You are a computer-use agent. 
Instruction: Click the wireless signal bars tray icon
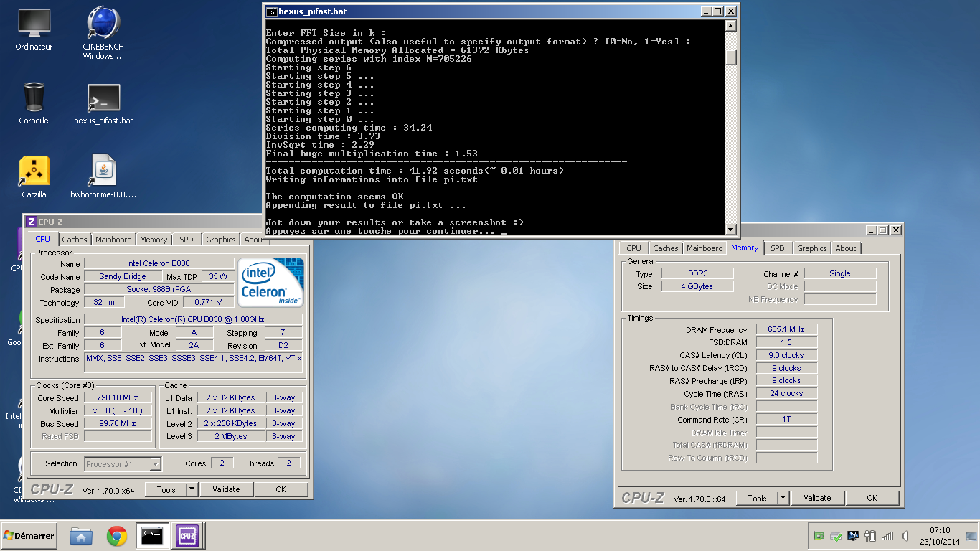(x=887, y=536)
